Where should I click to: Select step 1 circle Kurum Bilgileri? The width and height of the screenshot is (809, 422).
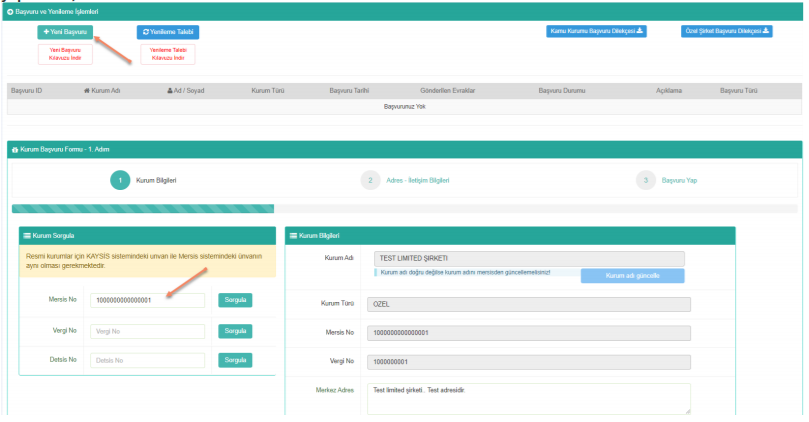pyautogui.click(x=119, y=180)
